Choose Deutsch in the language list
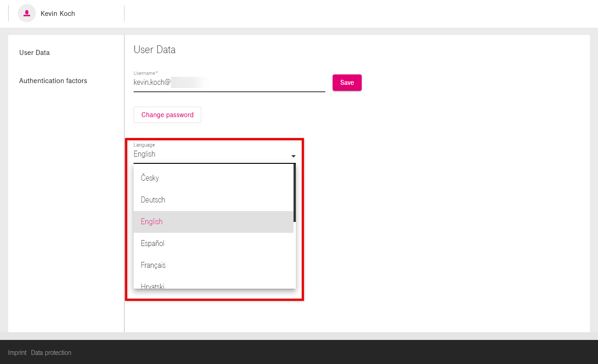 click(x=153, y=200)
